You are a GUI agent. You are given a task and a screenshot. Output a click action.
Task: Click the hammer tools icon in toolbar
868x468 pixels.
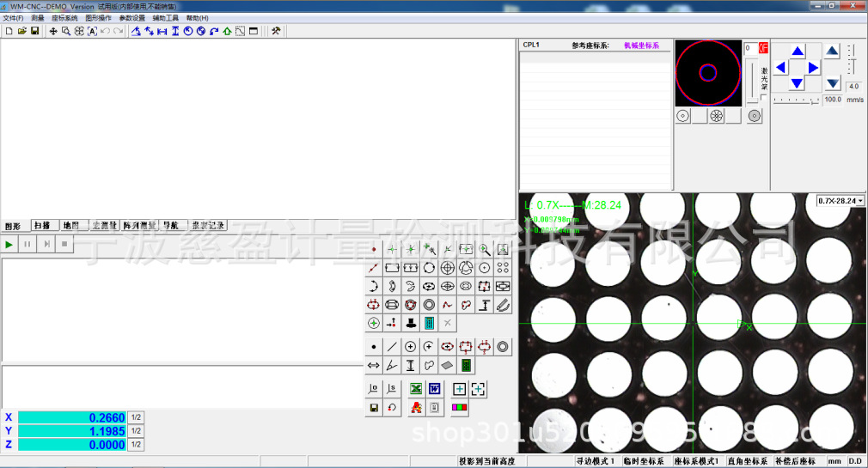pos(276,31)
